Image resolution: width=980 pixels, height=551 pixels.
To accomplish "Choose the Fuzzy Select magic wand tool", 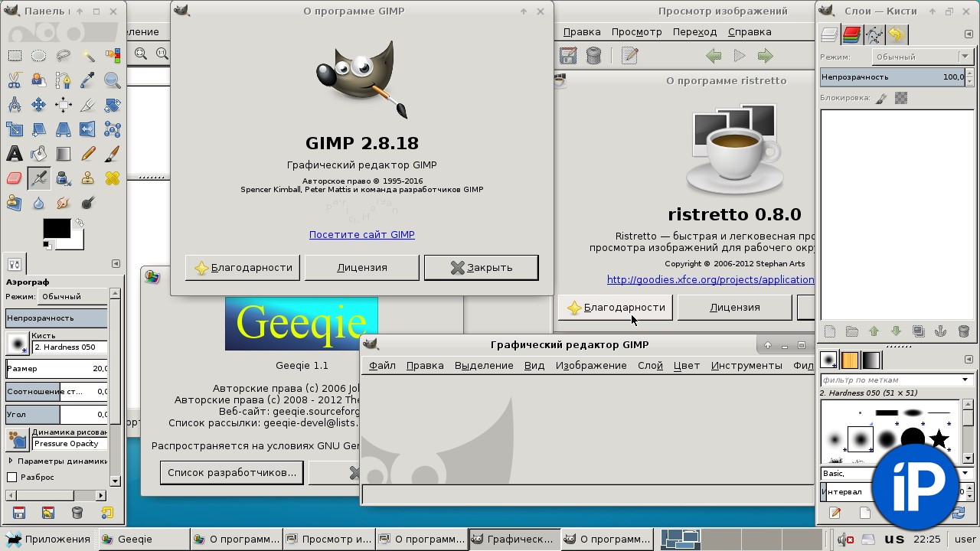I will 87,56.
